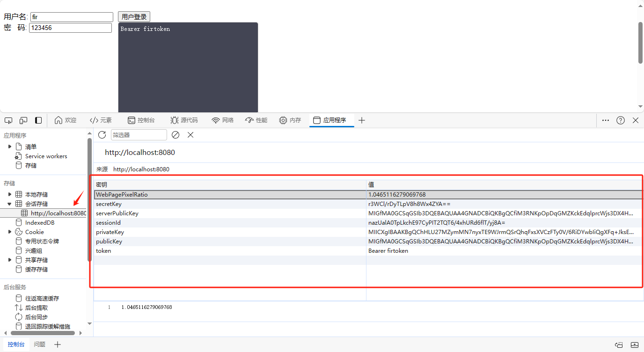Select the serverPublicKey row
The height and width of the screenshot is (352, 644).
click(368, 213)
